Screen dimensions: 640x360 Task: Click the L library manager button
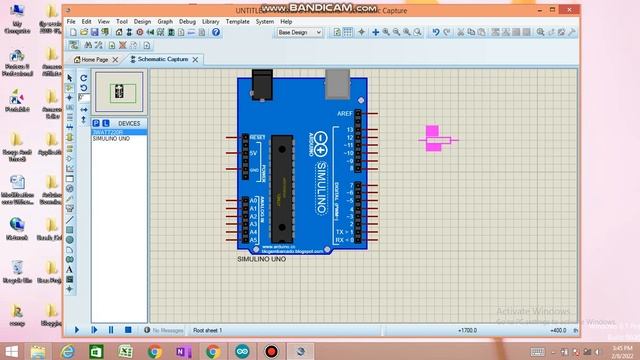tap(106, 123)
